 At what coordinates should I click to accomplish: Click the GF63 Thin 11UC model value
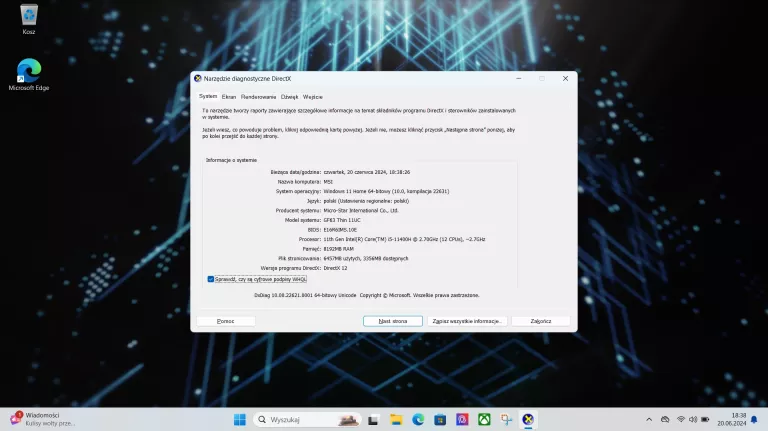coord(342,220)
